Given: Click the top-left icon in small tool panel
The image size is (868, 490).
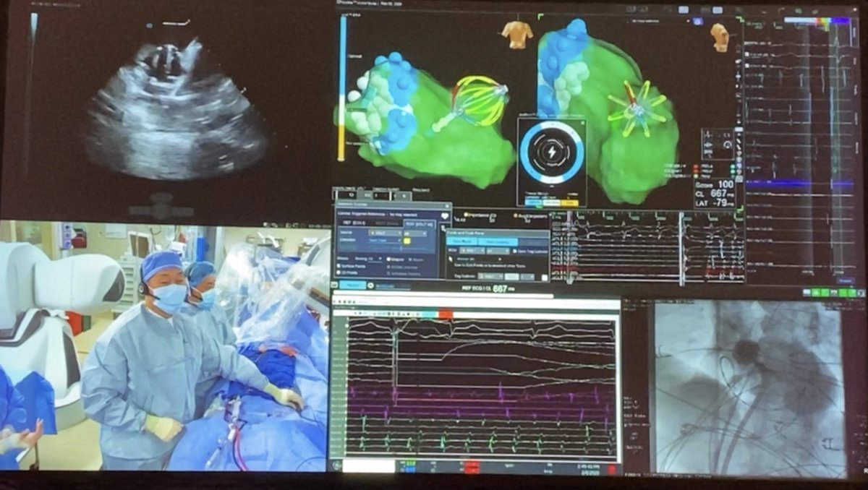Looking at the screenshot, I should (x=708, y=134).
